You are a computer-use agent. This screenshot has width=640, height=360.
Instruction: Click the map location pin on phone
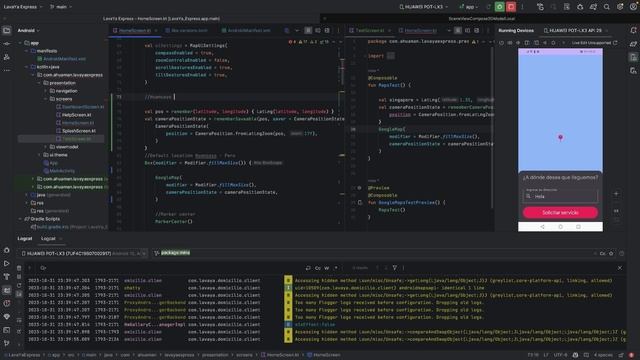click(560, 138)
